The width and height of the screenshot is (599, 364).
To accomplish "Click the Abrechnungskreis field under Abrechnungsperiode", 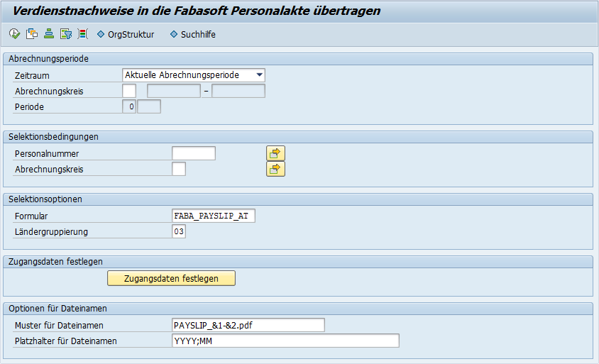I will [129, 91].
